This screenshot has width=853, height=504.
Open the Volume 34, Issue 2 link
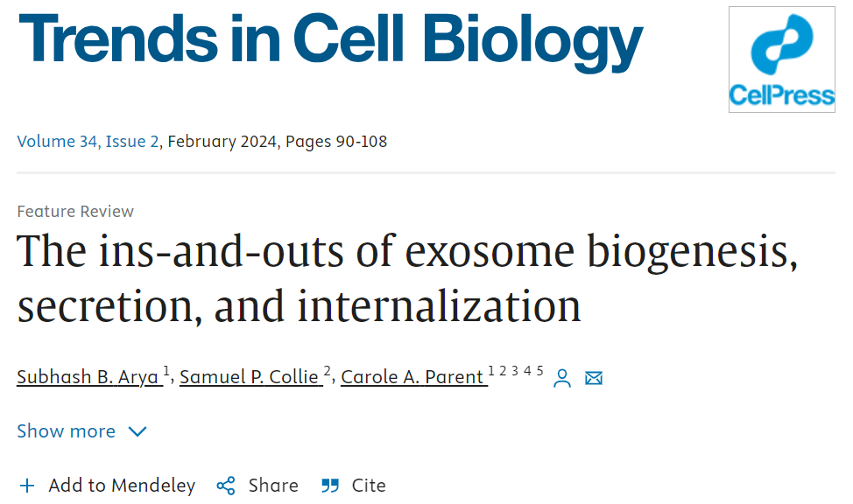pos(88,142)
